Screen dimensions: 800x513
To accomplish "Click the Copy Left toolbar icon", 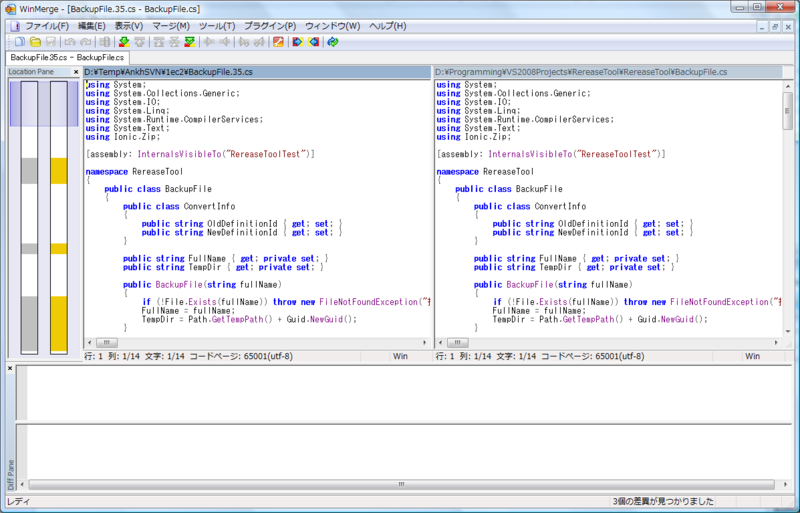I will (224, 42).
